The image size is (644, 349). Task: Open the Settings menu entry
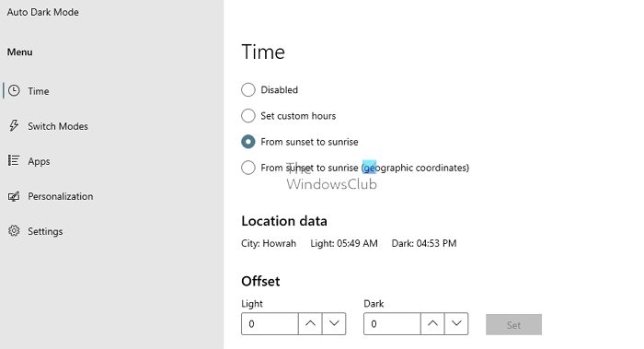coord(45,231)
